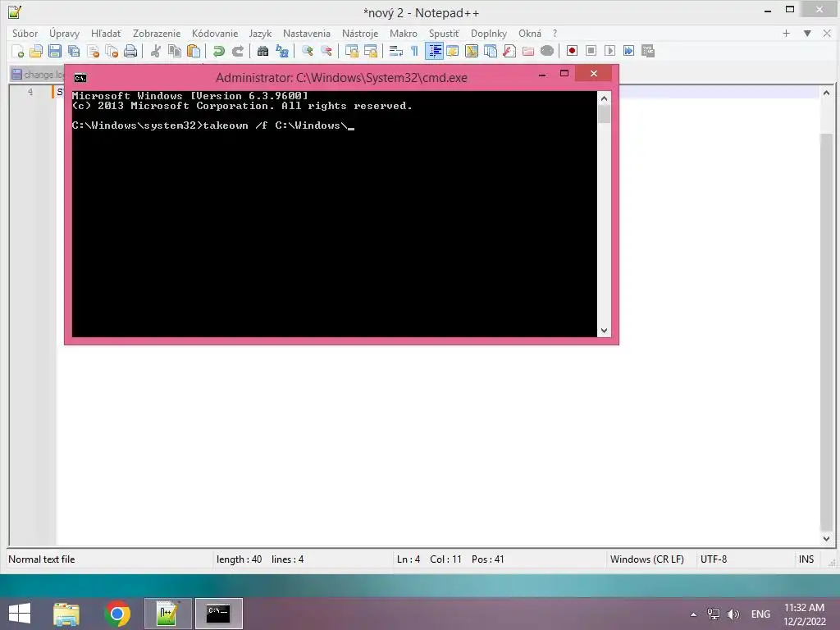Open Find dialog via binoculars icon
This screenshot has width=840, height=630.
(262, 51)
